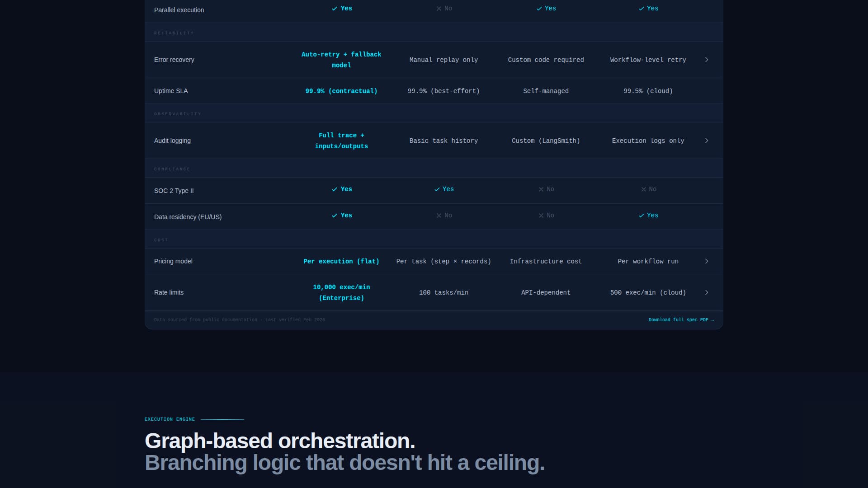
Task: Select the '99.9% (best-effort)' cell
Action: tap(443, 91)
